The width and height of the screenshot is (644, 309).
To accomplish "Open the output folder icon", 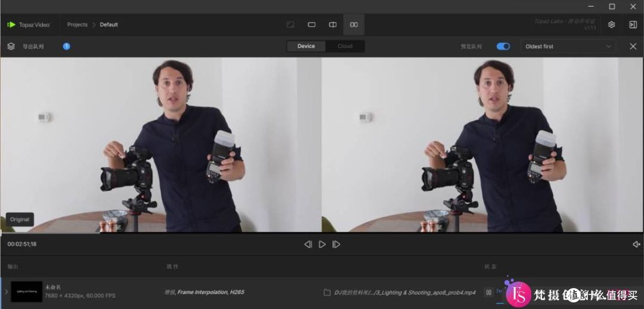I will pos(327,292).
